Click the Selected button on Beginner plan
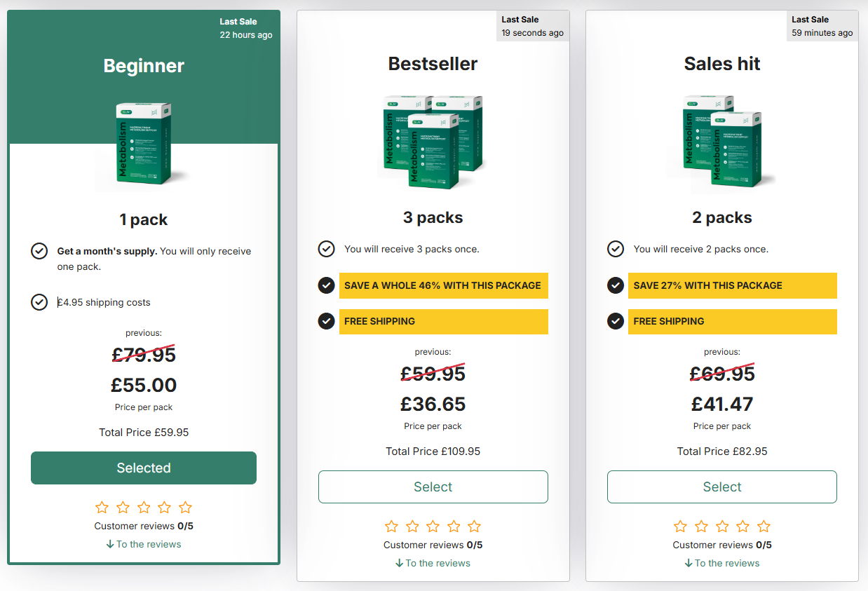The height and width of the screenshot is (591, 868). pos(144,468)
